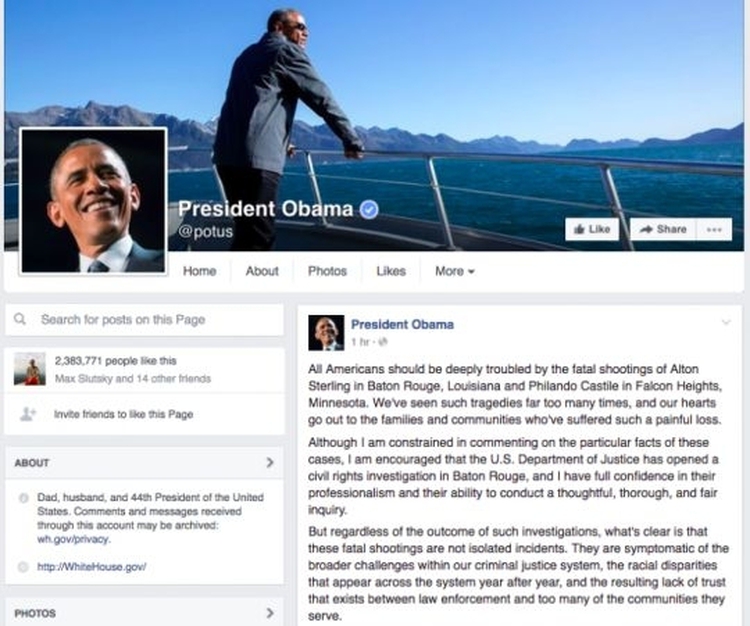Click the post privacy globe icon
This screenshot has height=626, width=750.
point(383,342)
